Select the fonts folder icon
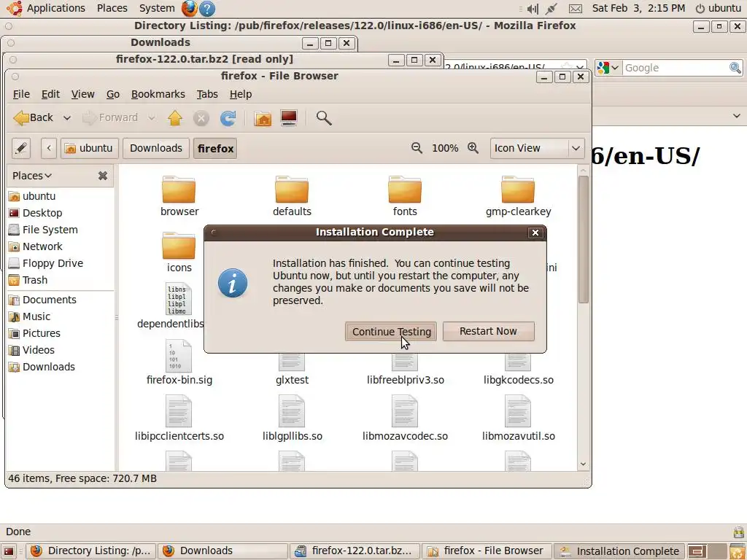The image size is (747, 560). click(x=404, y=190)
